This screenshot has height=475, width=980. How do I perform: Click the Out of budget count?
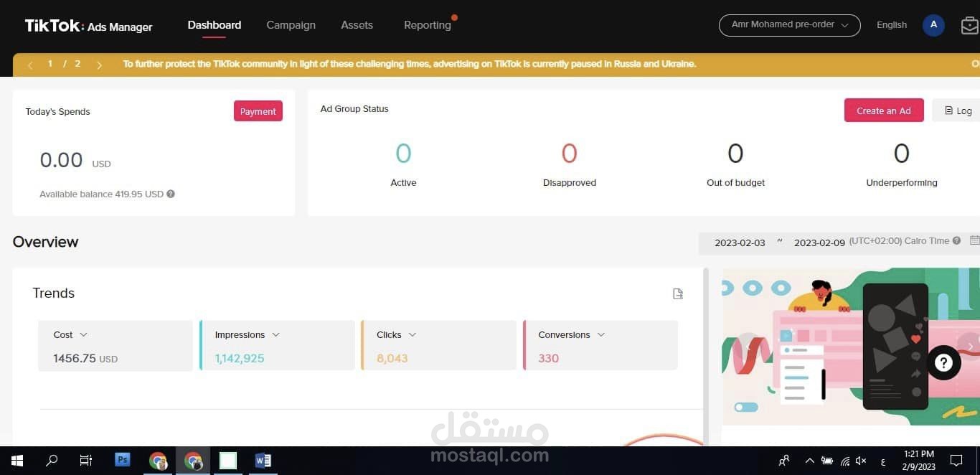pos(735,154)
